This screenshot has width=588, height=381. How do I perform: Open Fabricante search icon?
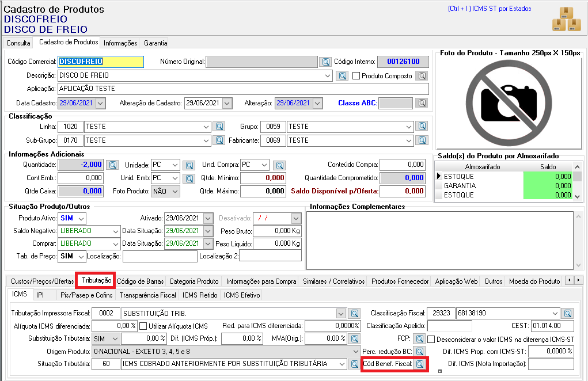pyautogui.click(x=422, y=140)
